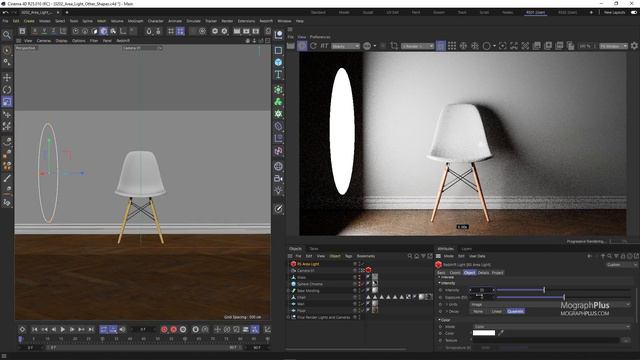Switch to the Object tab in attributes

coord(469,273)
